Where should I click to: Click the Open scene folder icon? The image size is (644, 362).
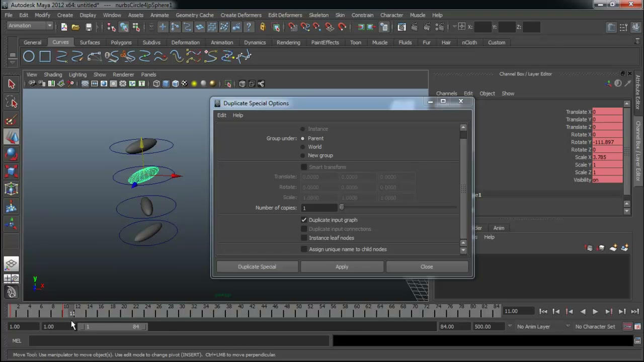(75, 27)
